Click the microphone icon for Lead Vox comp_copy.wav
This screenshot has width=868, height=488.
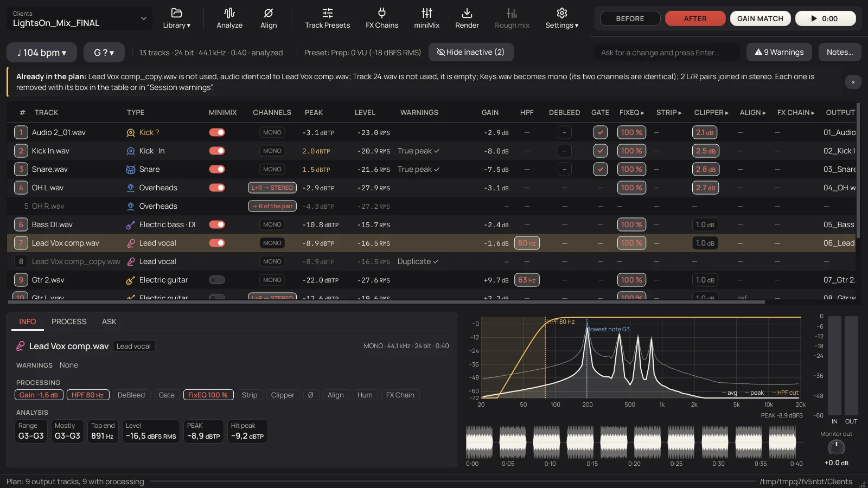131,262
